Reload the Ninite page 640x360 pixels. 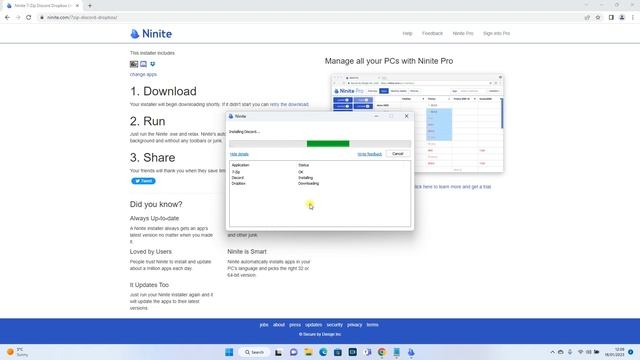[29, 18]
